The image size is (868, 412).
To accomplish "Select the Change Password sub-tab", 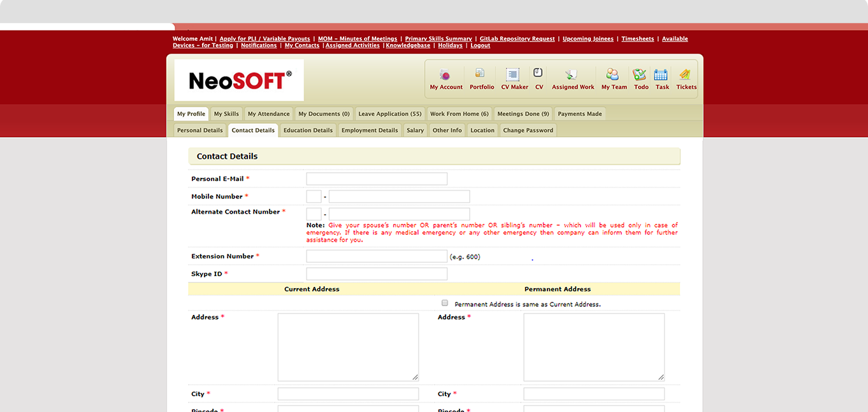I will pyautogui.click(x=528, y=130).
